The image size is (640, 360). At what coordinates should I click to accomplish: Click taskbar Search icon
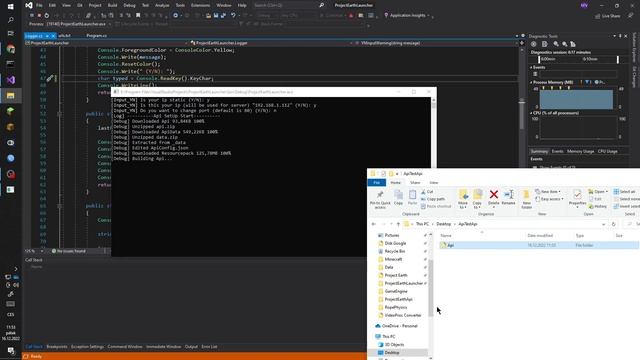11,20
